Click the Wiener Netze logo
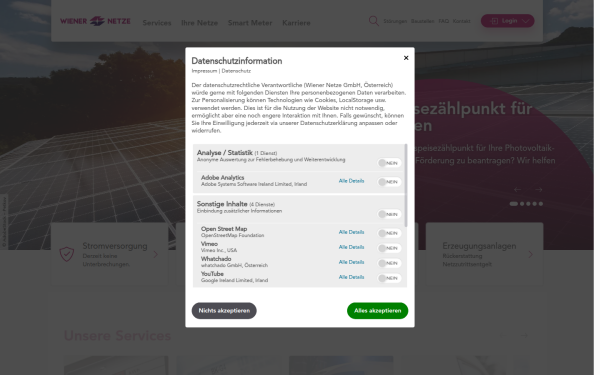The image size is (600, 375). 95,21
